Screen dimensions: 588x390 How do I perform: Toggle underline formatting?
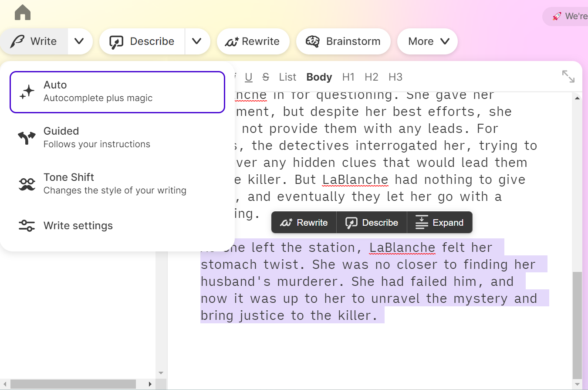pos(249,77)
